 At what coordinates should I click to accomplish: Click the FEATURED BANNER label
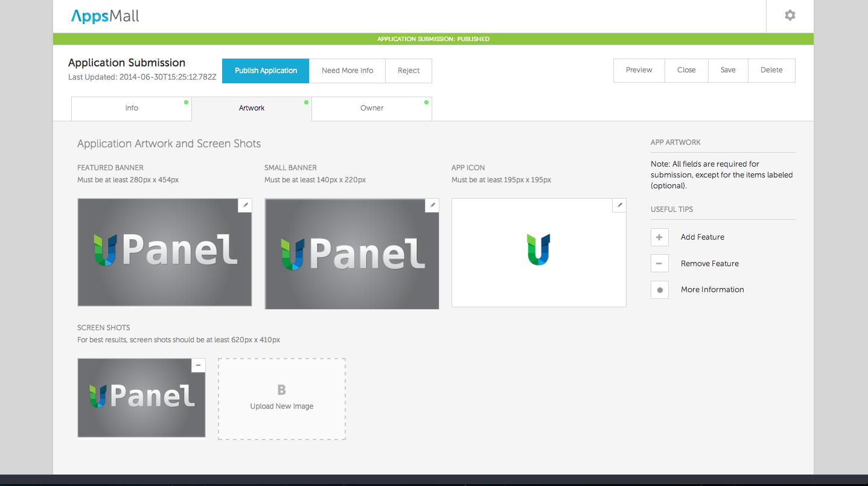[x=110, y=168]
